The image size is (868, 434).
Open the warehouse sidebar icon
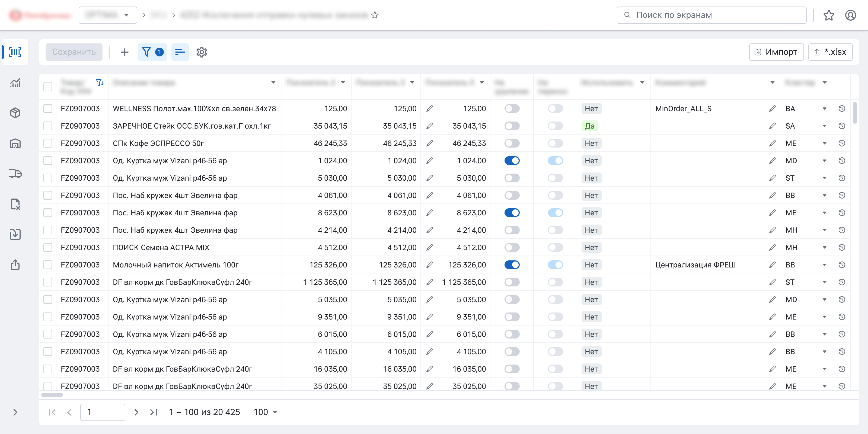pyautogui.click(x=15, y=143)
